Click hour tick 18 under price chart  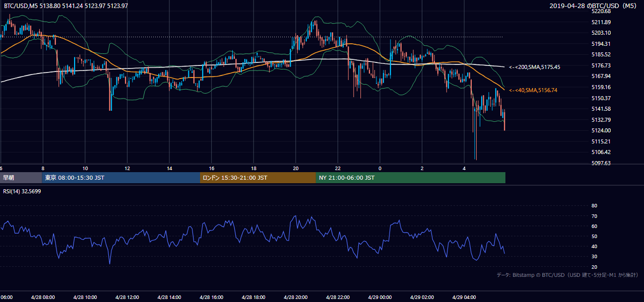pos(253,169)
